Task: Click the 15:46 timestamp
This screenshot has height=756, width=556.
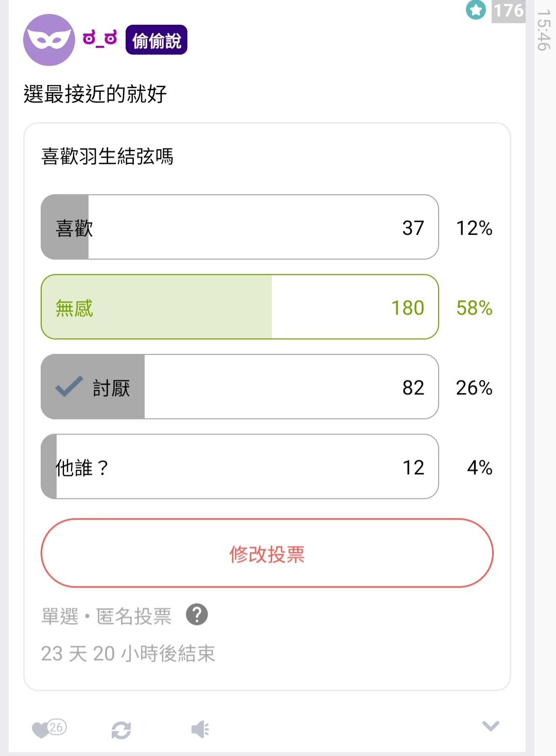Action: coord(544,30)
